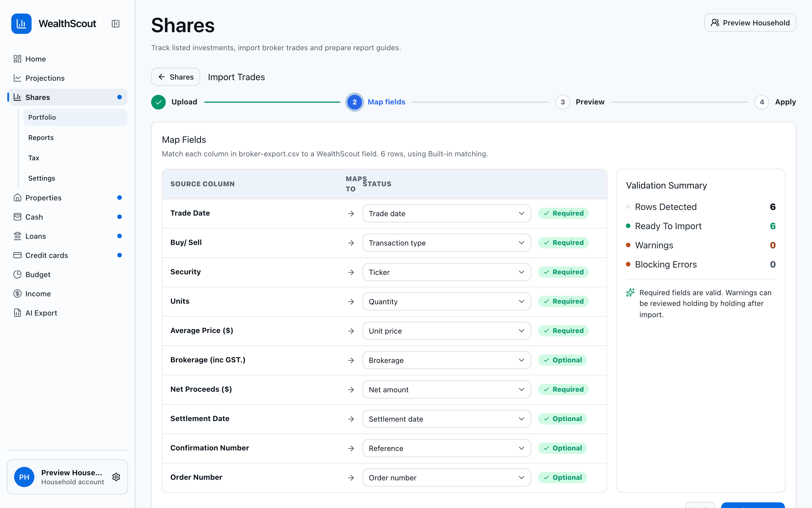Click the PH avatar circle
812x508 pixels.
coord(24,477)
